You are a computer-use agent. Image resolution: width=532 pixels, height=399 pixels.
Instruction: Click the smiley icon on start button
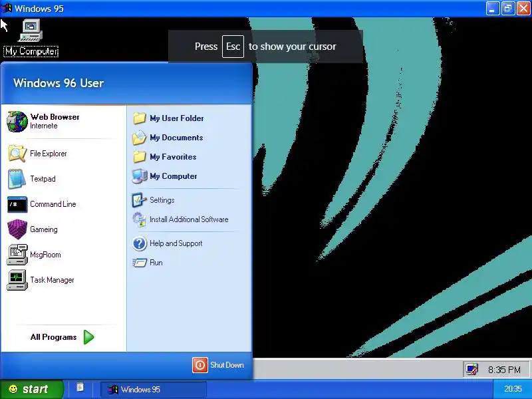[13, 389]
